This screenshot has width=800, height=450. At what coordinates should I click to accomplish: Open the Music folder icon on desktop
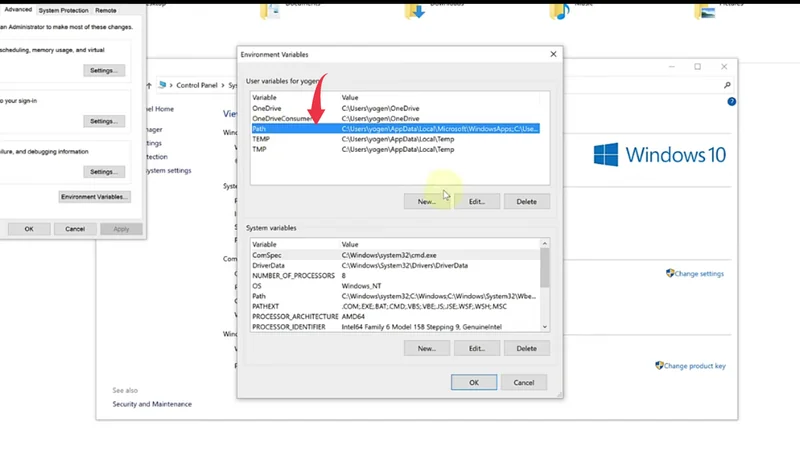[560, 11]
